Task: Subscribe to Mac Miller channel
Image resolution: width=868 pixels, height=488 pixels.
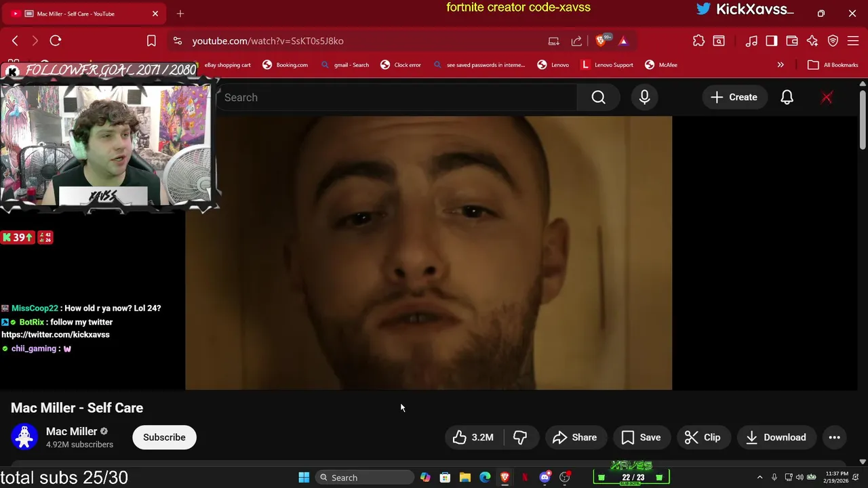Action: pyautogui.click(x=164, y=437)
